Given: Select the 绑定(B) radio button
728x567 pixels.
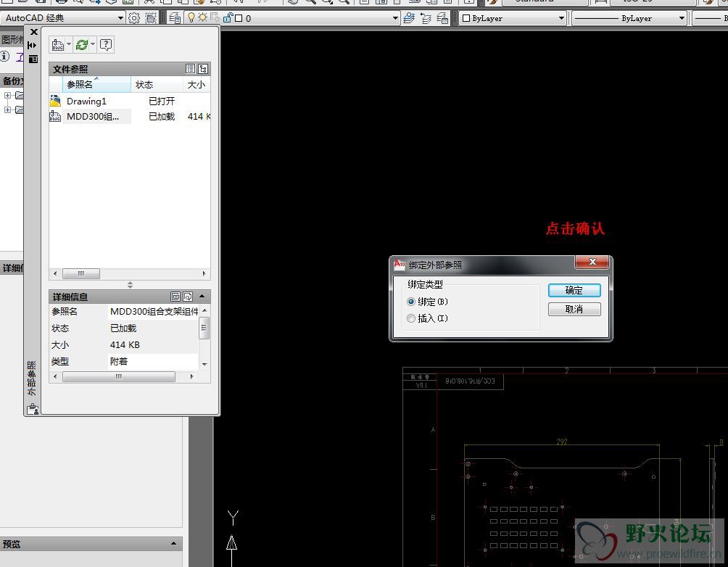Looking at the screenshot, I should (411, 302).
